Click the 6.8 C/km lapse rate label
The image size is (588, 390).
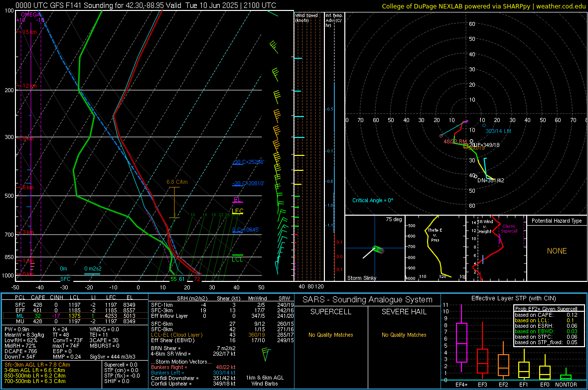177,182
